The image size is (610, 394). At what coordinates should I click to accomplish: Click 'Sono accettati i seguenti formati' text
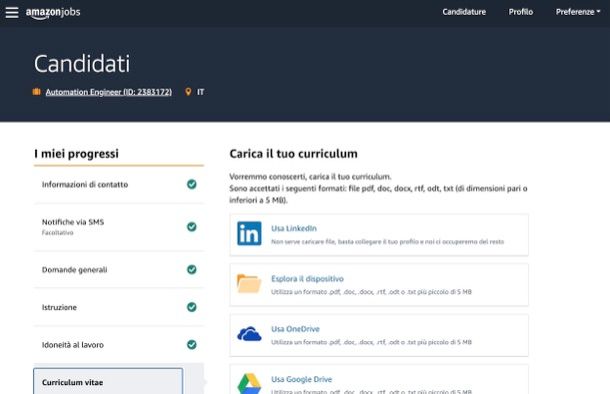[x=378, y=194]
